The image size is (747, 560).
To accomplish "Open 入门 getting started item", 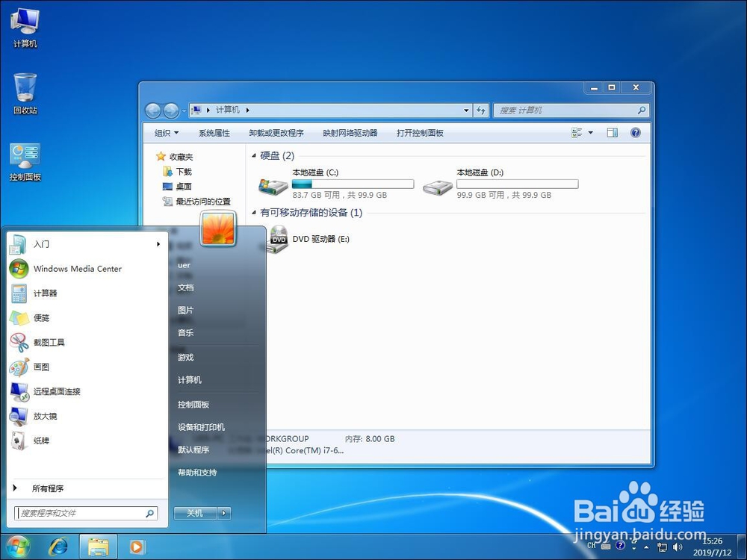I will 89,244.
